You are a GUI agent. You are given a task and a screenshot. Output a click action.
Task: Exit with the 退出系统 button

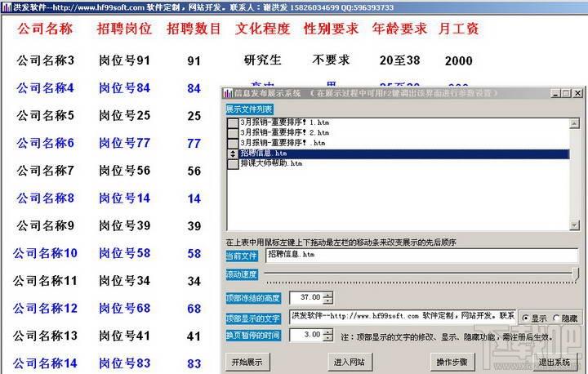[555, 362]
